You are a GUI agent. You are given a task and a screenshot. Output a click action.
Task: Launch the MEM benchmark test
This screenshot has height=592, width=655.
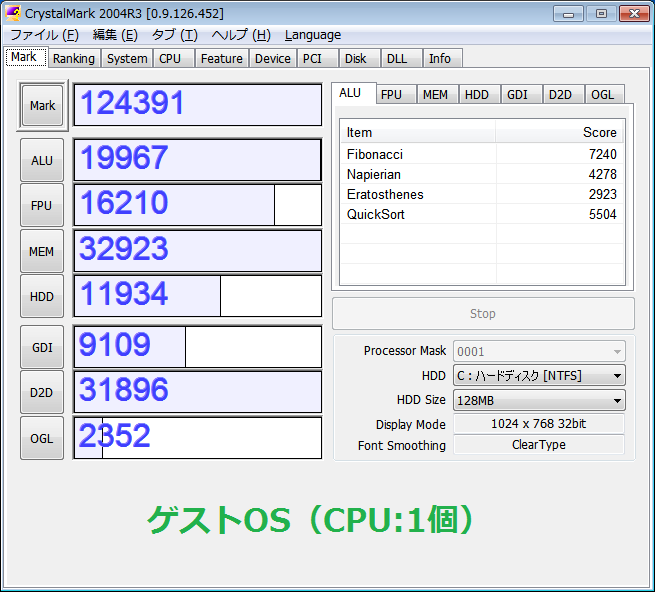click(42, 251)
